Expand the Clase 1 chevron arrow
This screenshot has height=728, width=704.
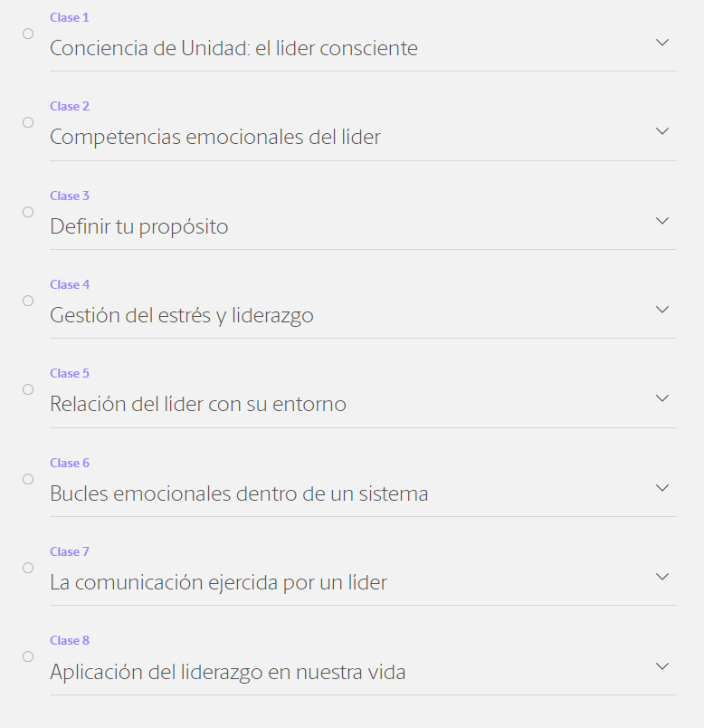tap(662, 43)
